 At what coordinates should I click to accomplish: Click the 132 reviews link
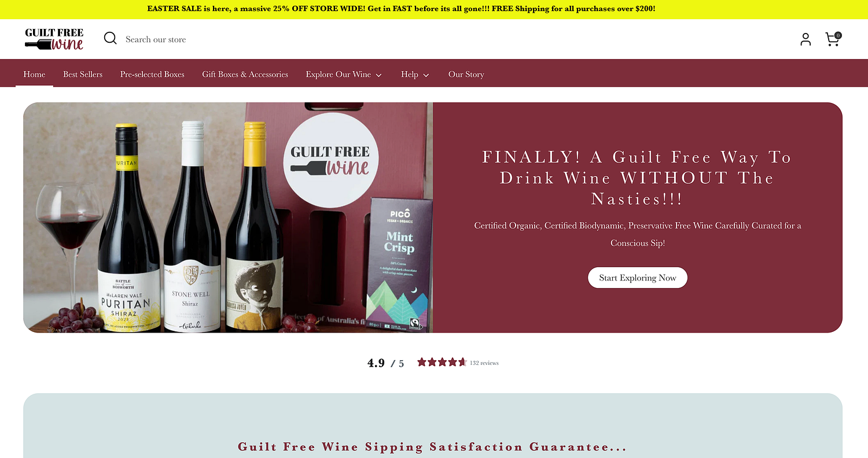pos(484,363)
